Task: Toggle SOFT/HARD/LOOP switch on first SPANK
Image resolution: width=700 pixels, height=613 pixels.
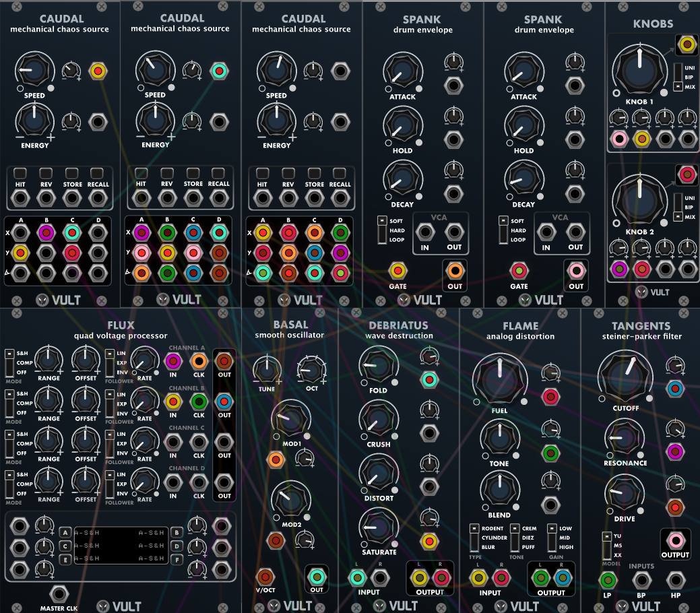Action: (x=382, y=230)
